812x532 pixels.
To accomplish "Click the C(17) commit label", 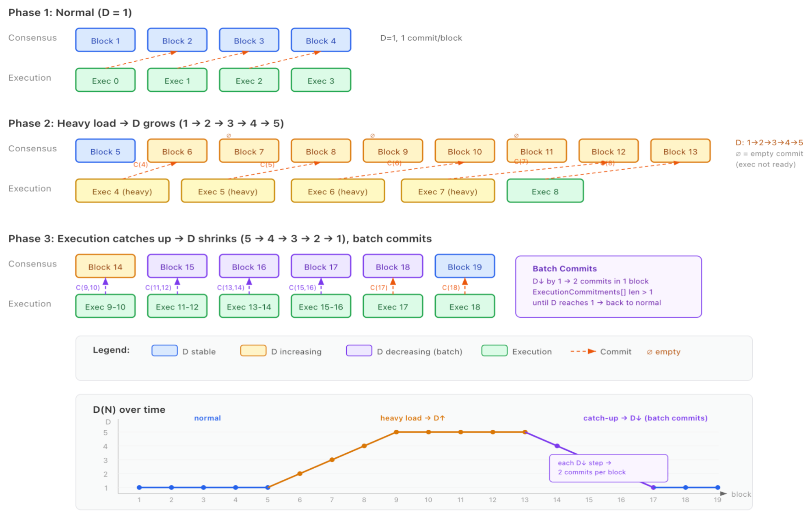I will click(378, 288).
